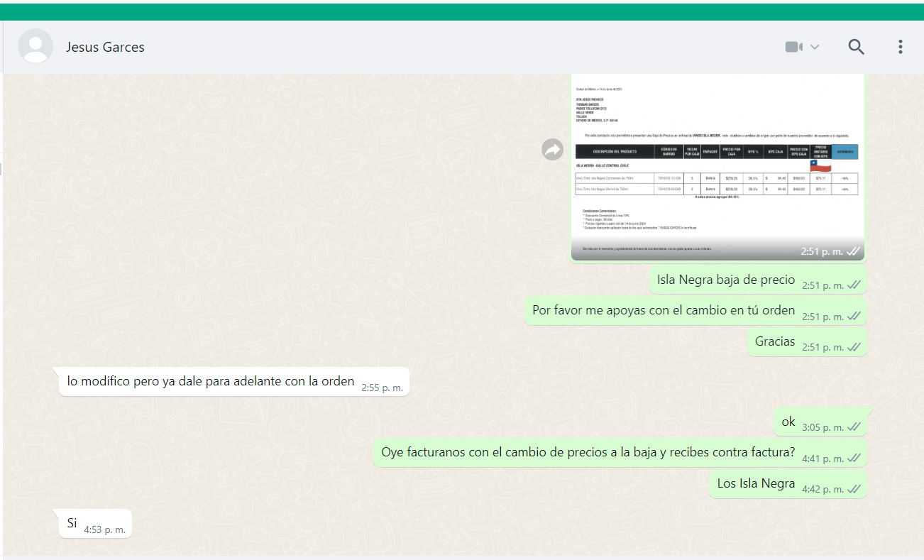Image resolution: width=924 pixels, height=560 pixels.
Task: Click the double check mark on image message
Action: [854, 251]
